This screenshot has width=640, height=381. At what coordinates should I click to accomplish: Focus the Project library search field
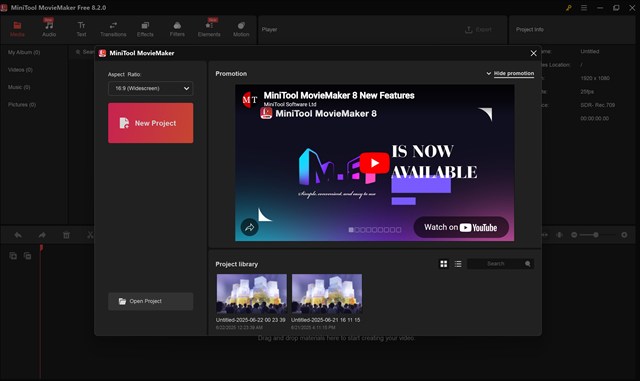496,264
